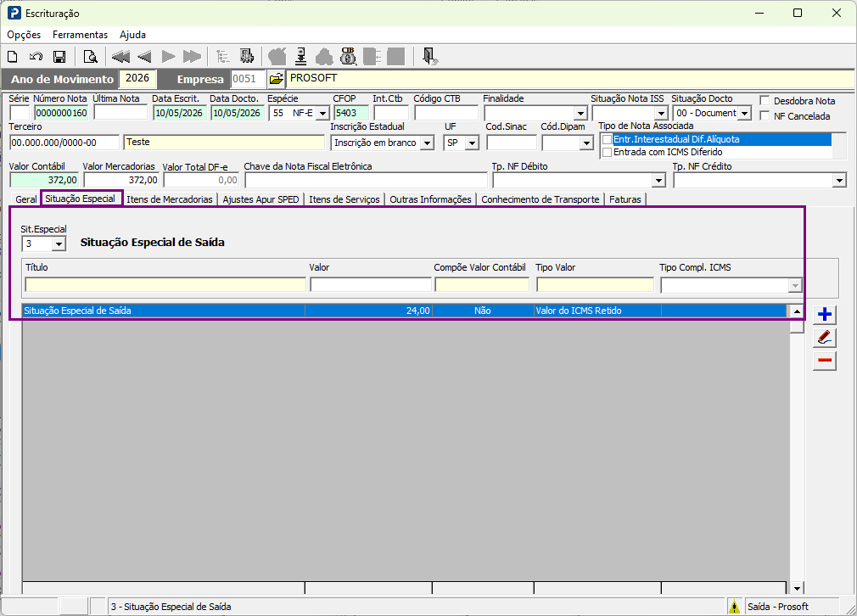857x616 pixels.
Task: Add a new special situation with blue plus
Action: (x=824, y=314)
